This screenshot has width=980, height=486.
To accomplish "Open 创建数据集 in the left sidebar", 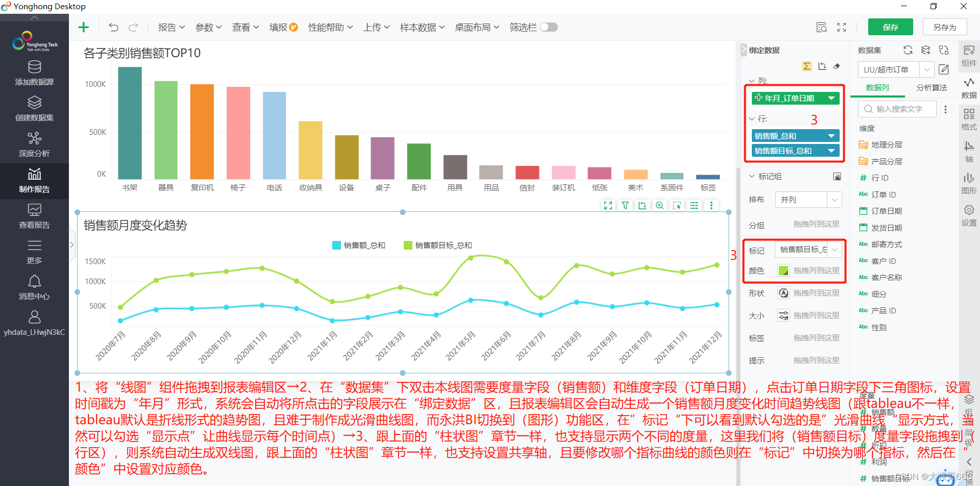I will coord(34,109).
